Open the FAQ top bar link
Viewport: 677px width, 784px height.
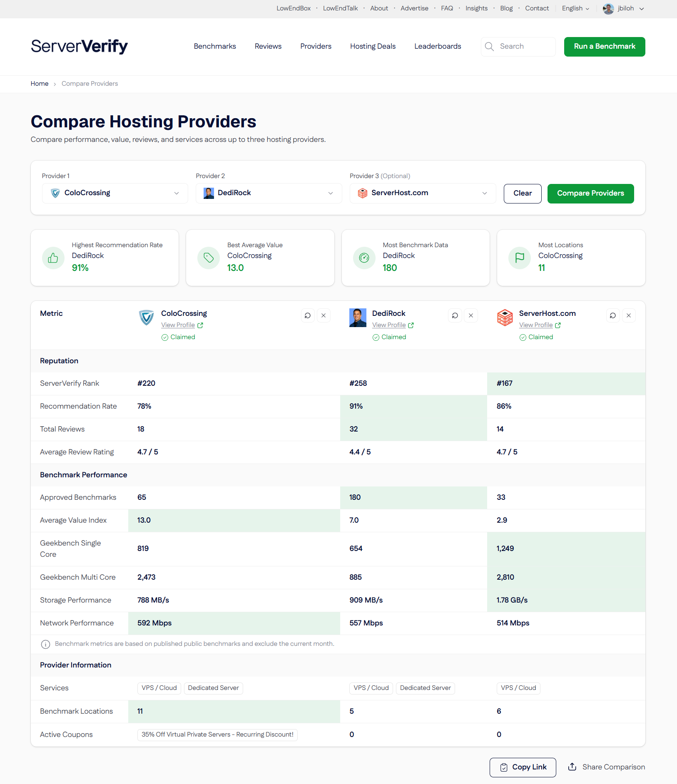point(447,8)
